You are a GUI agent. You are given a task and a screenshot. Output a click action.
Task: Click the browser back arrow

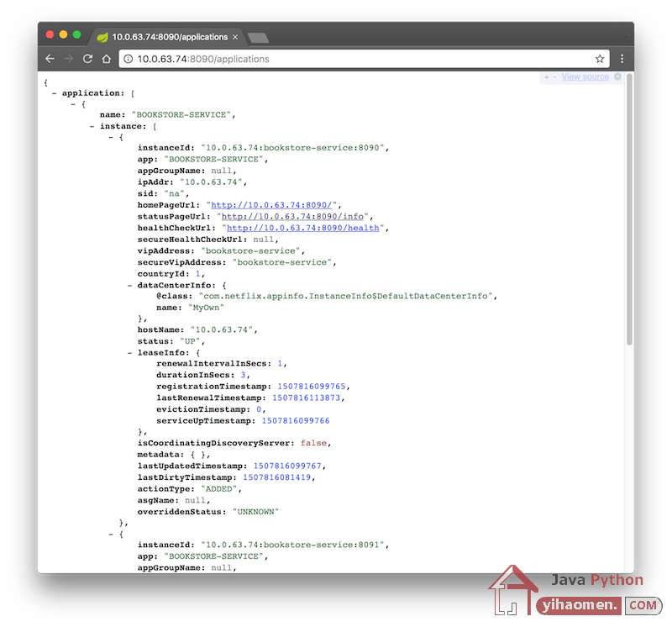[50, 59]
